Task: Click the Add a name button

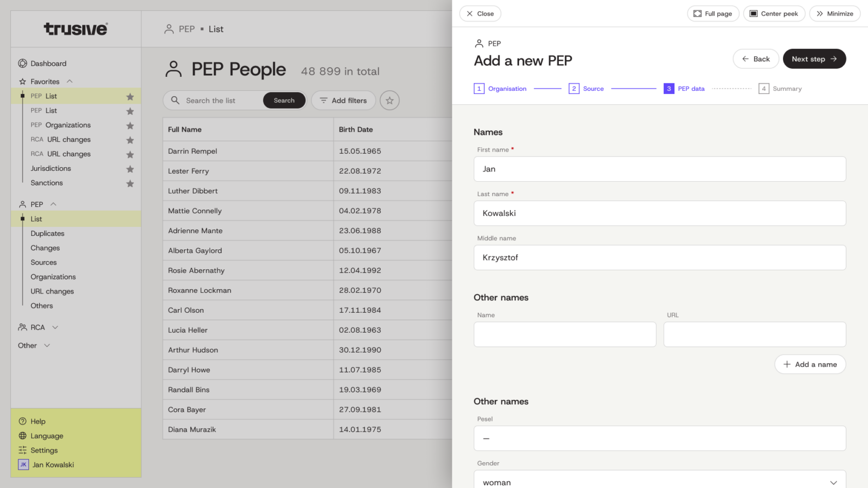Action: (x=809, y=364)
